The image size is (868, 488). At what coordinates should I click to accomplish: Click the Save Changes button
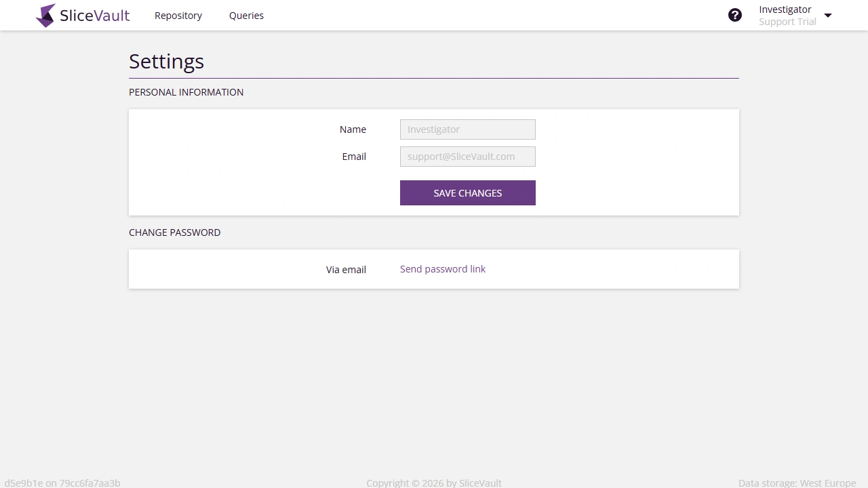(x=467, y=192)
